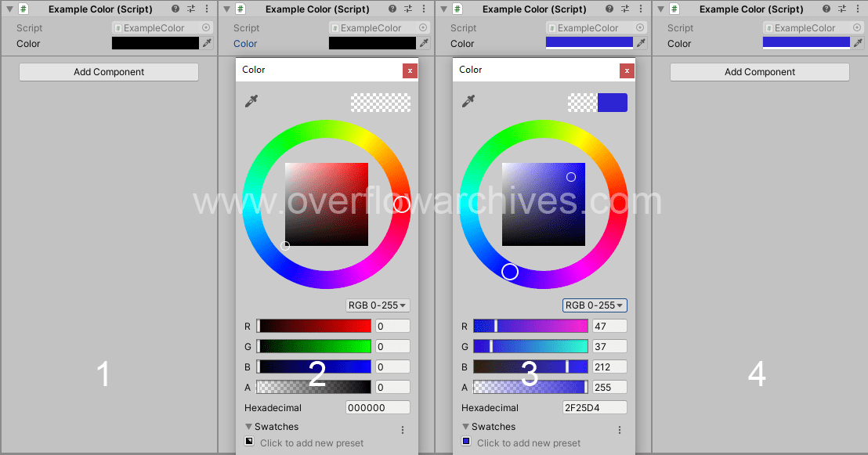The image size is (868, 455).
Task: Open the RGB 0-255 dropdown in the second picker
Action: tap(378, 305)
